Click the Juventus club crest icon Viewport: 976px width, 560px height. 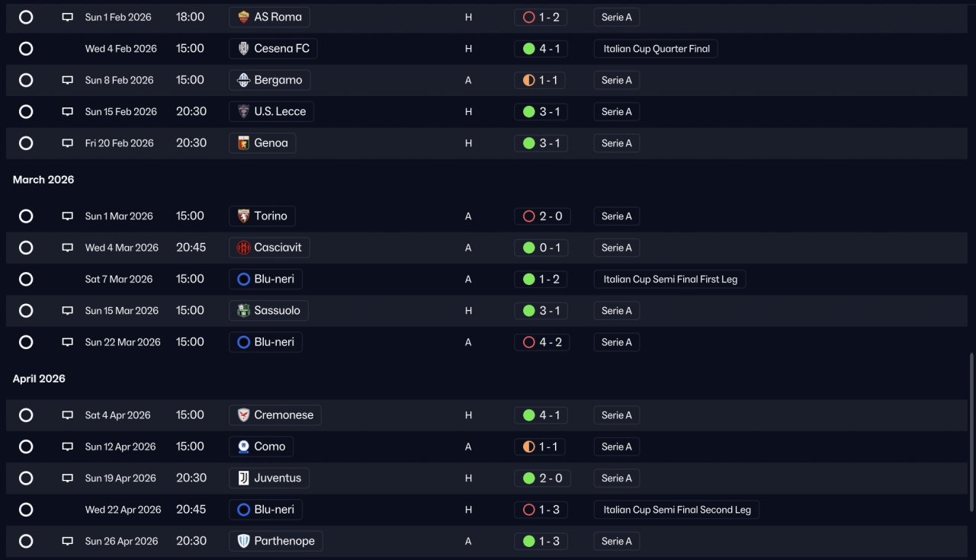click(244, 478)
